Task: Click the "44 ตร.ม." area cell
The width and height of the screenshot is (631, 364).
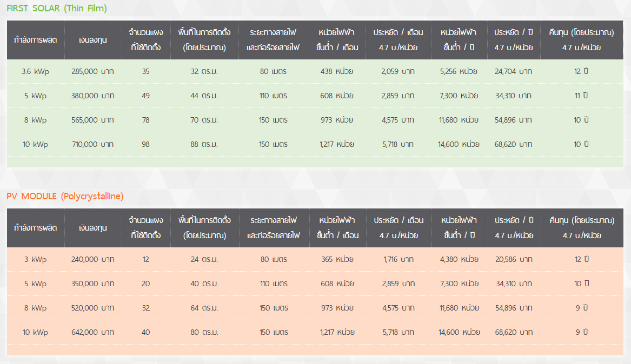Action: [x=204, y=96]
